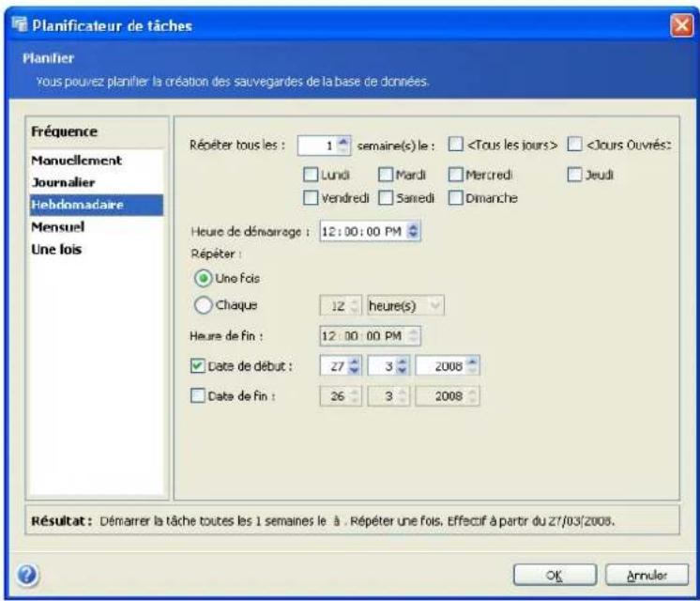Click the Annuler button

point(647,575)
